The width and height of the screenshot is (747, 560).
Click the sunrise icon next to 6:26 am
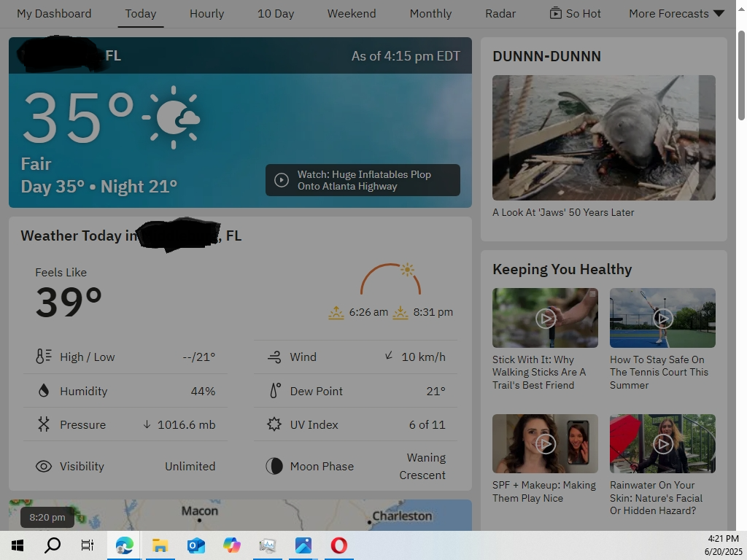[336, 312]
